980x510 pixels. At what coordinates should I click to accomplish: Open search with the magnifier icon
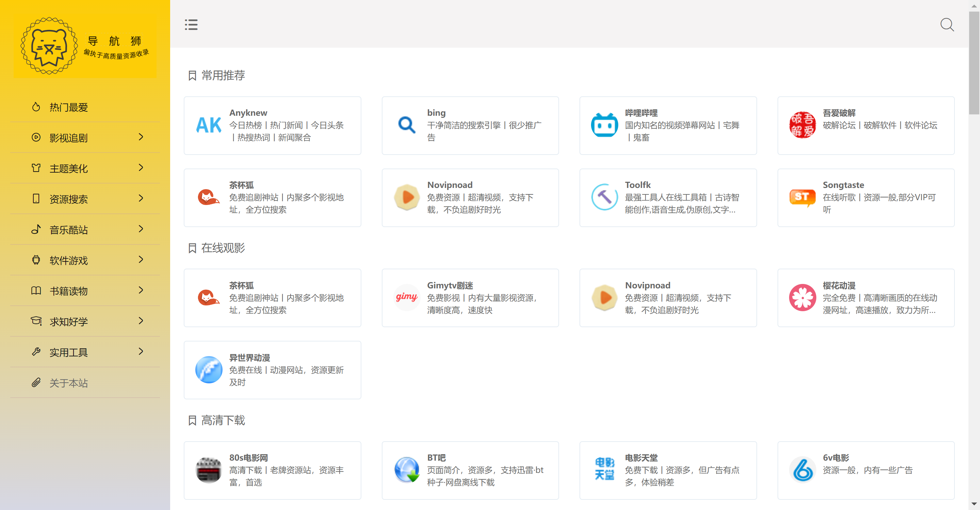click(947, 25)
